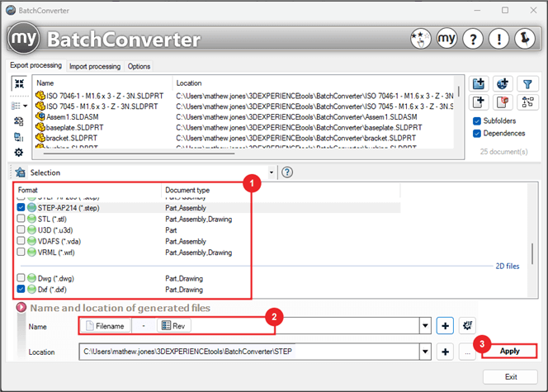Click the list view icon in left sidebar

tap(16, 106)
